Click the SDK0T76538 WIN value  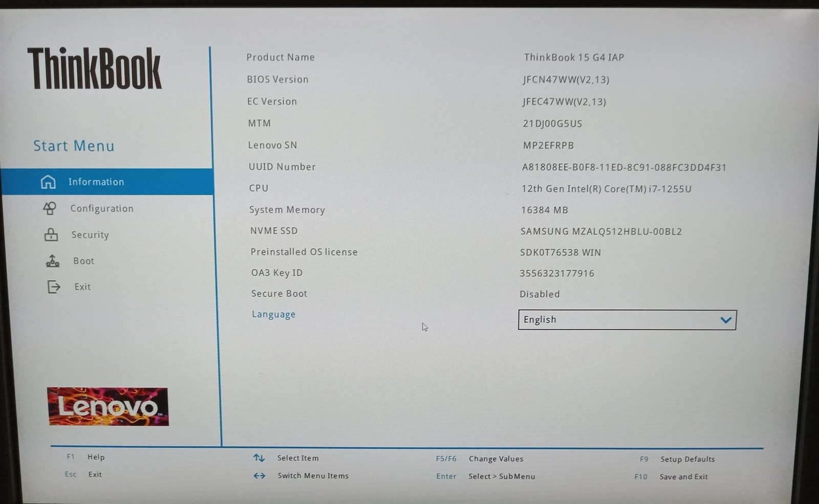(x=561, y=252)
